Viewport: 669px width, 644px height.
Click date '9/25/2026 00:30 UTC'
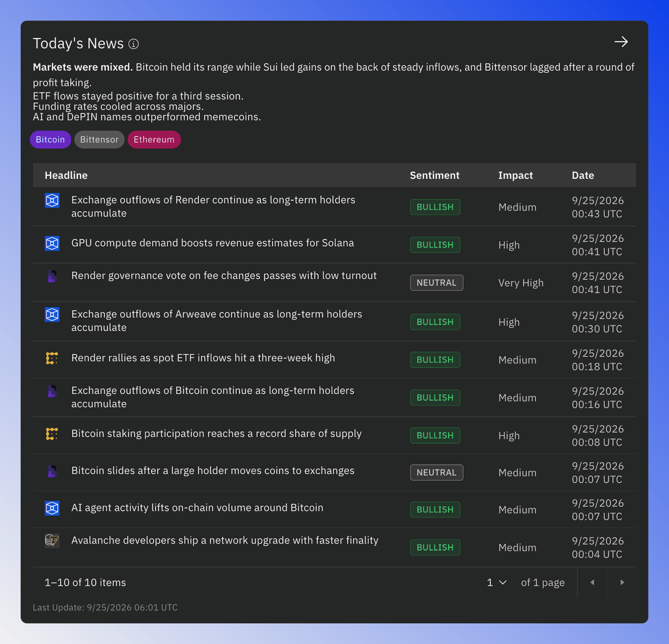pos(598,322)
